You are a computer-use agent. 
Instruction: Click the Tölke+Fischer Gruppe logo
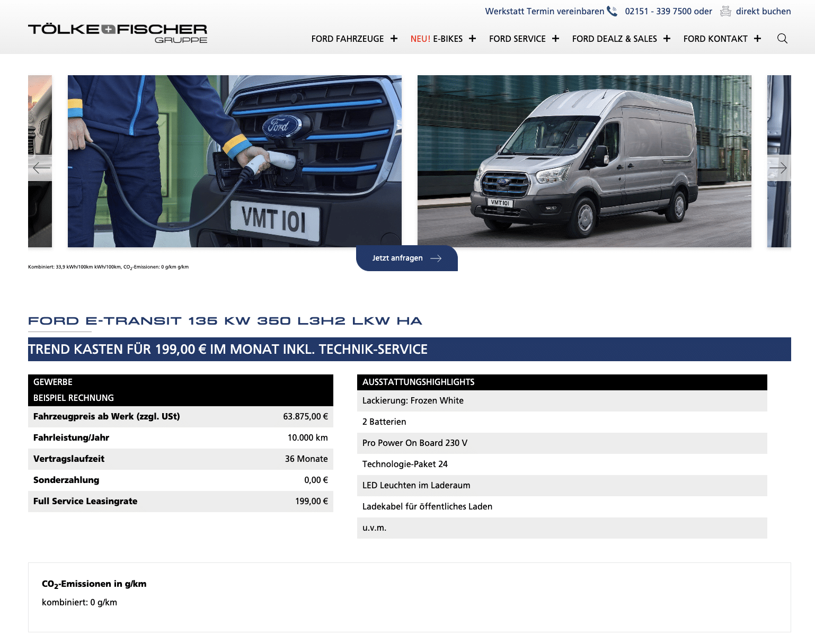(x=118, y=33)
